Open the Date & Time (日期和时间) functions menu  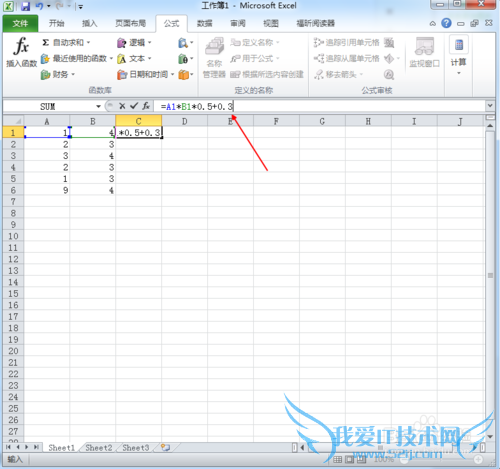click(x=145, y=74)
